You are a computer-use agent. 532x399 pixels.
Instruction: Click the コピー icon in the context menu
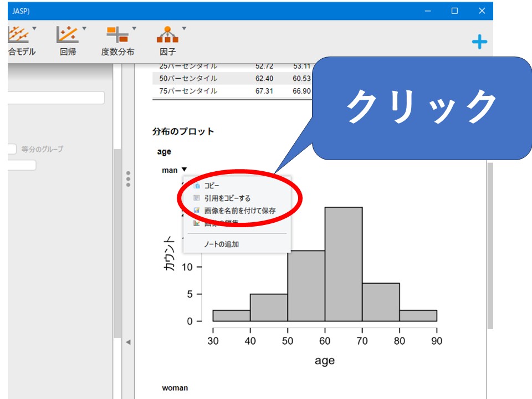coord(197,186)
